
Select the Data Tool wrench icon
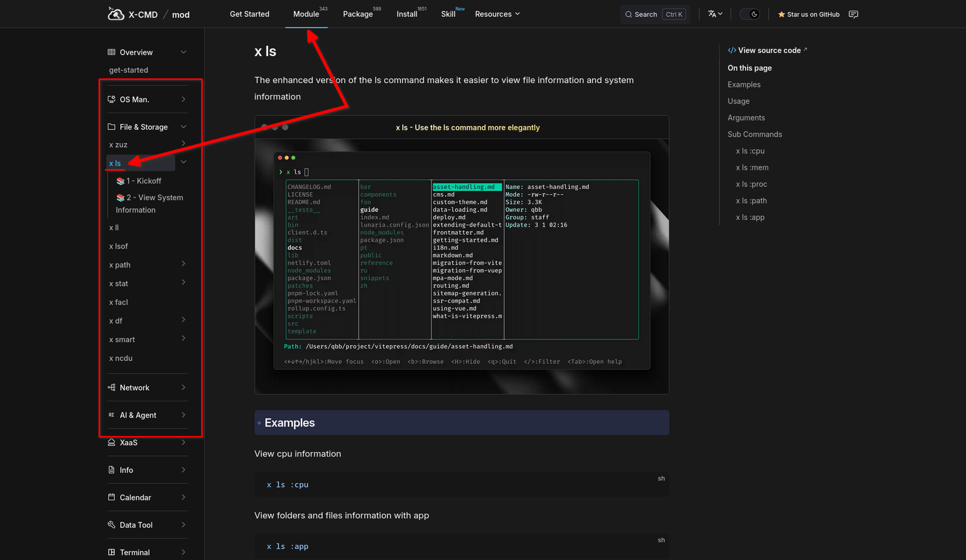coord(111,524)
